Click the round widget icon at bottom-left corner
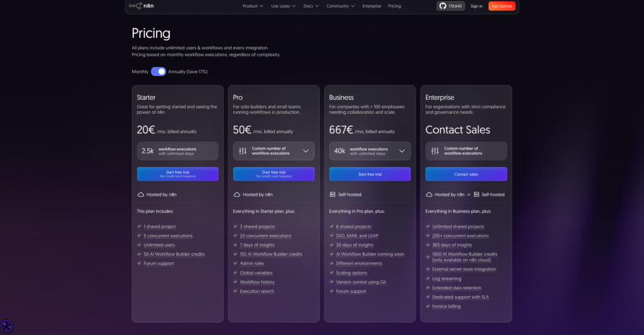 (x=7, y=326)
